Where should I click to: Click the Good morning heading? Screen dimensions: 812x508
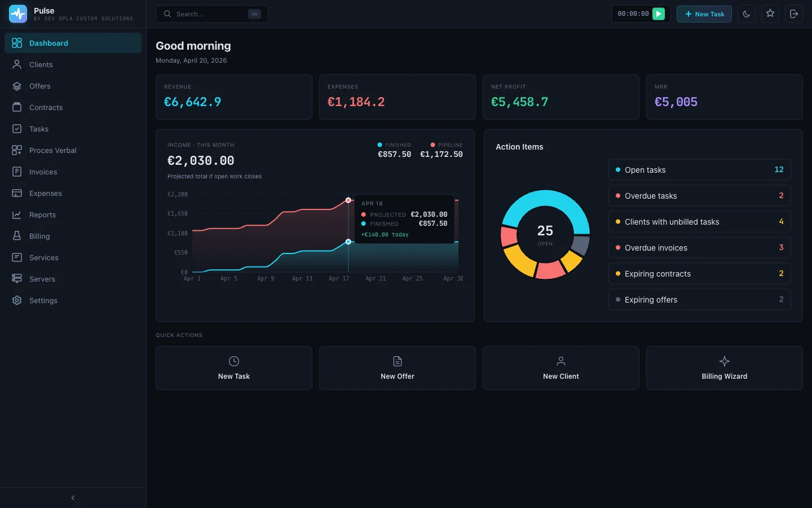tap(193, 46)
